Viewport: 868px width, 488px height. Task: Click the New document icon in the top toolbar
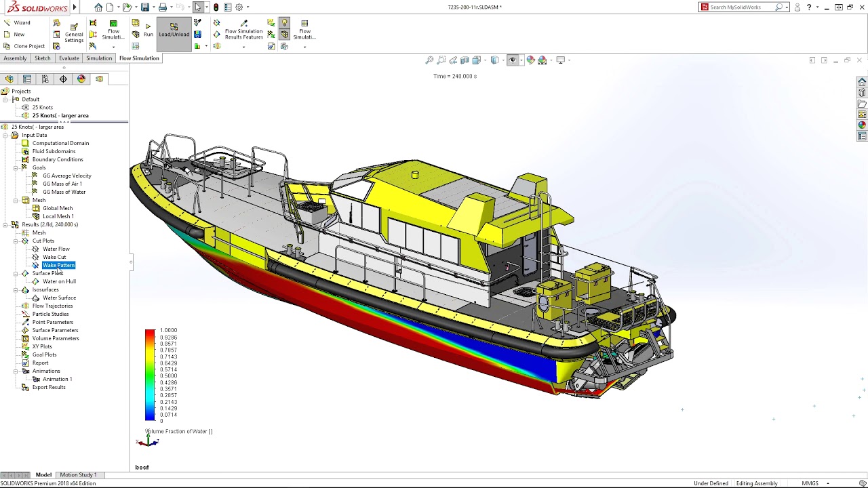[x=110, y=7]
